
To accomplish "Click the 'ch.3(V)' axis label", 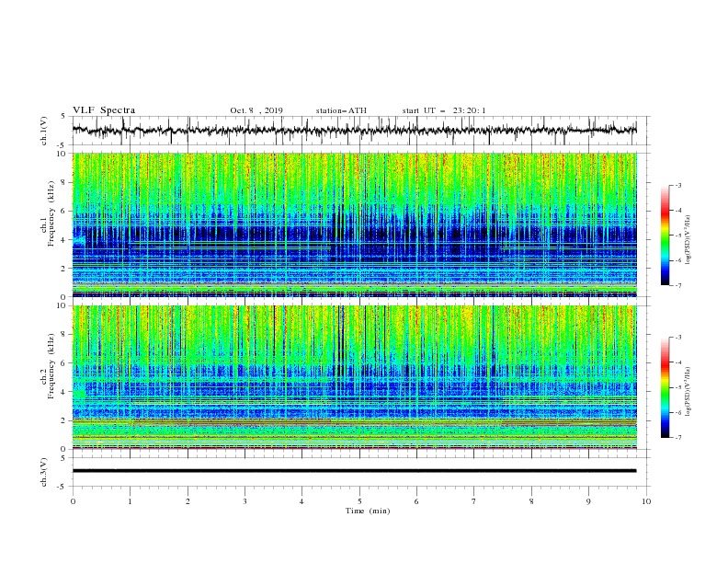I will 44,472.
